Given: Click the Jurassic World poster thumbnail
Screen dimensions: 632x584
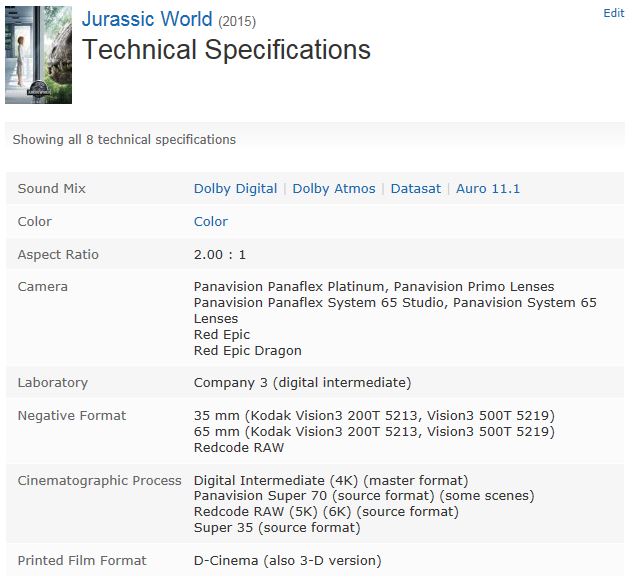Looking at the screenshot, I should coord(38,55).
